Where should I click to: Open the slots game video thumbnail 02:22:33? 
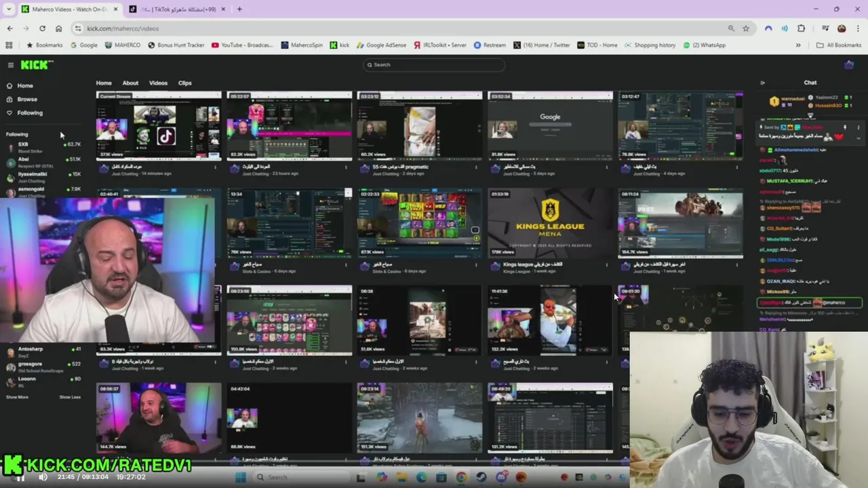pos(420,224)
